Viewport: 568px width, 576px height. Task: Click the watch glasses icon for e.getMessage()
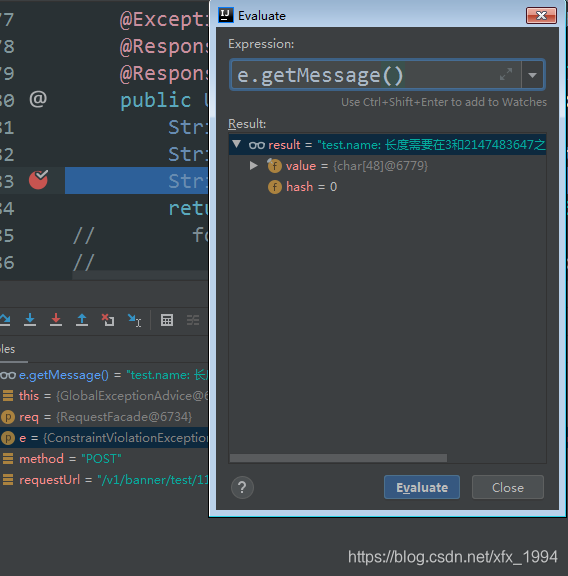(x=8, y=375)
